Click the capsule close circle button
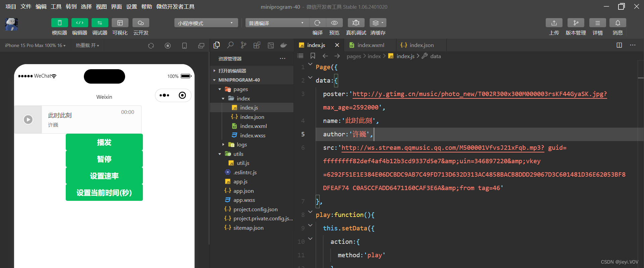Screen dimensions: 644x268 182,95
